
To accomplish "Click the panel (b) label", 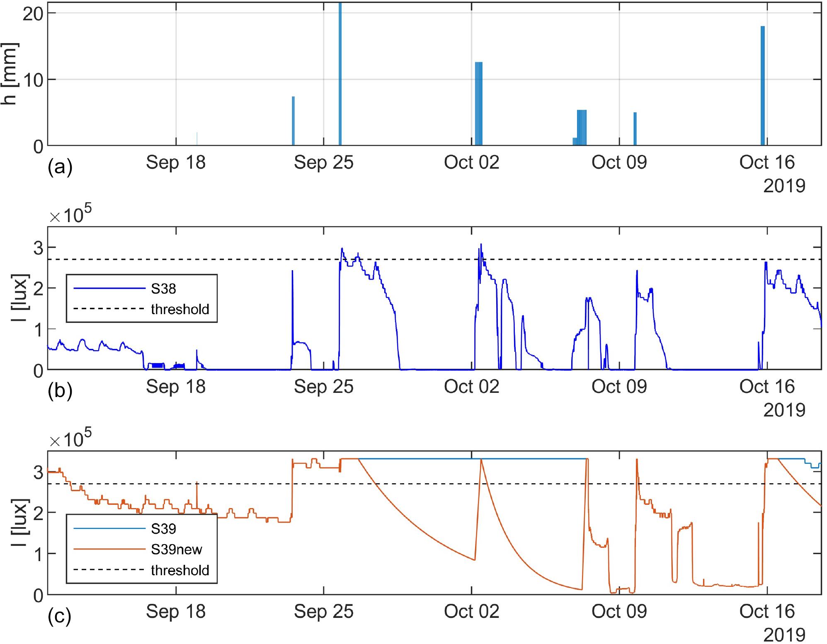I will click(60, 391).
